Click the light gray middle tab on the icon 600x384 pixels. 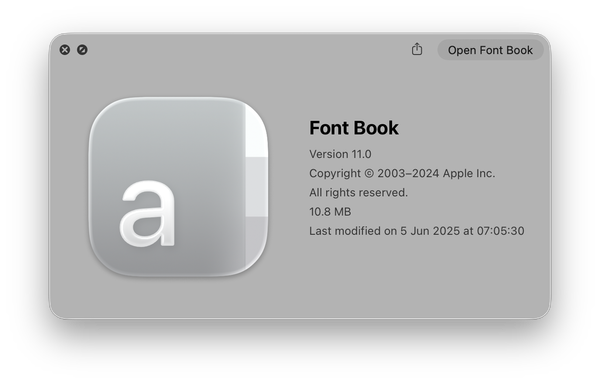256,187
